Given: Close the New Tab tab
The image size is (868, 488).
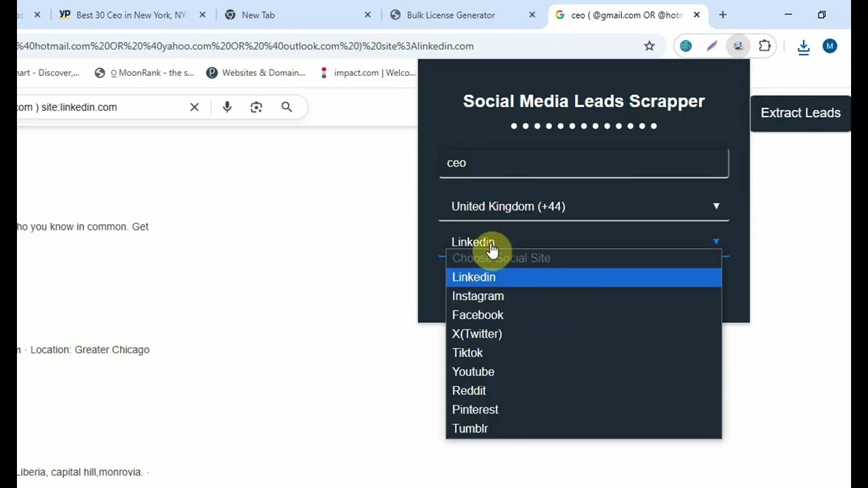Looking at the screenshot, I should [x=368, y=15].
